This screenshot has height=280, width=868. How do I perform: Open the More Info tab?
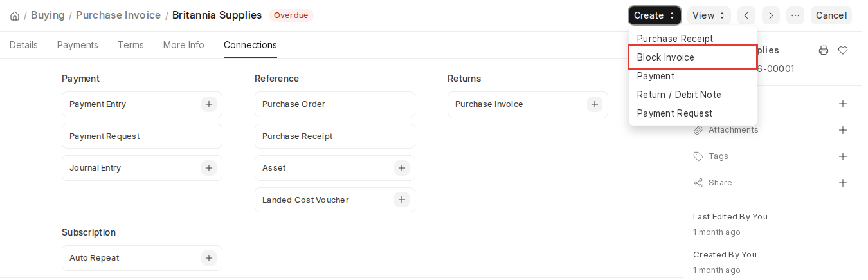(x=184, y=45)
